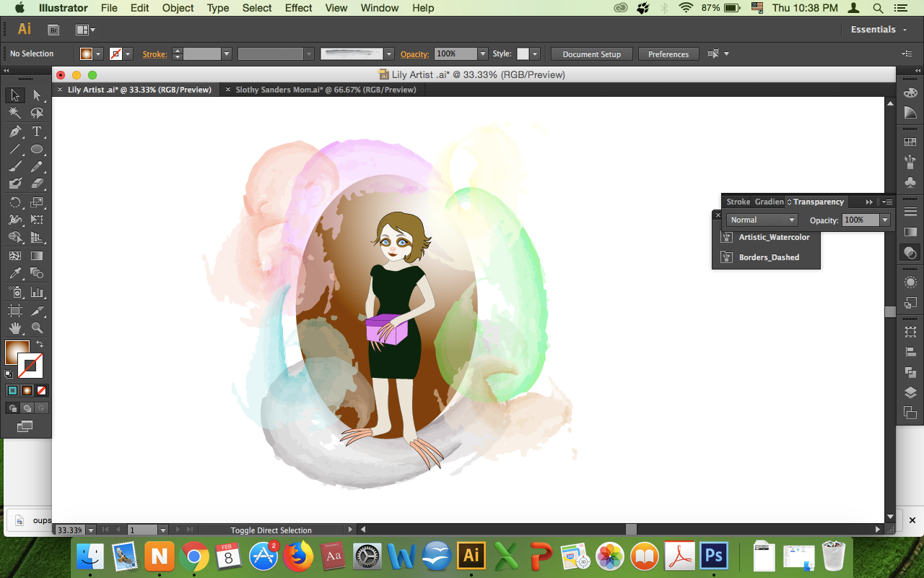Open the control bar Opacity dropdown
Screen dimensions: 924x578
[x=483, y=54]
